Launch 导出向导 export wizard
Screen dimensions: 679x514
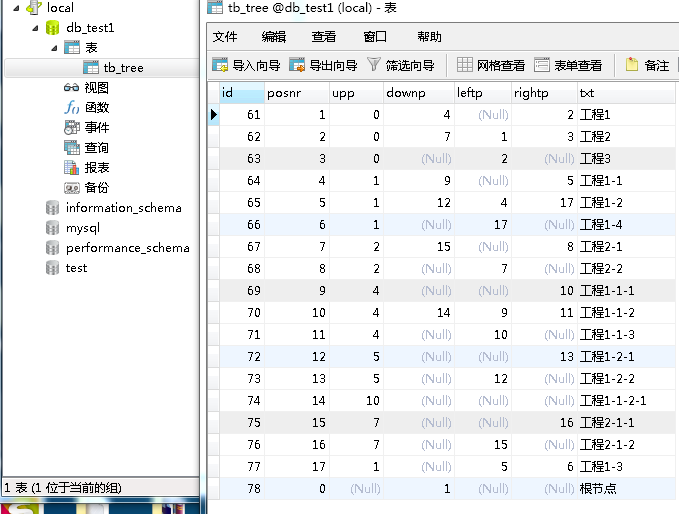pyautogui.click(x=323, y=65)
